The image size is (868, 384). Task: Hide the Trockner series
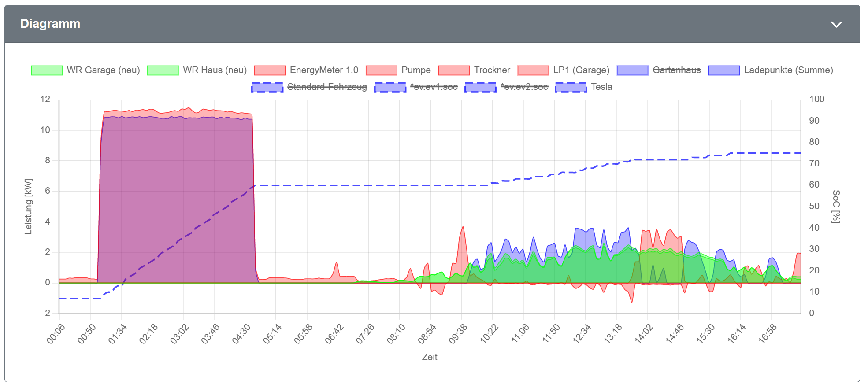(492, 70)
